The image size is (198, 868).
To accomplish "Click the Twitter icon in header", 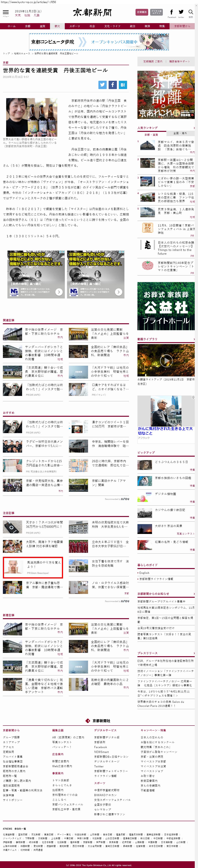I will click(x=181, y=12).
